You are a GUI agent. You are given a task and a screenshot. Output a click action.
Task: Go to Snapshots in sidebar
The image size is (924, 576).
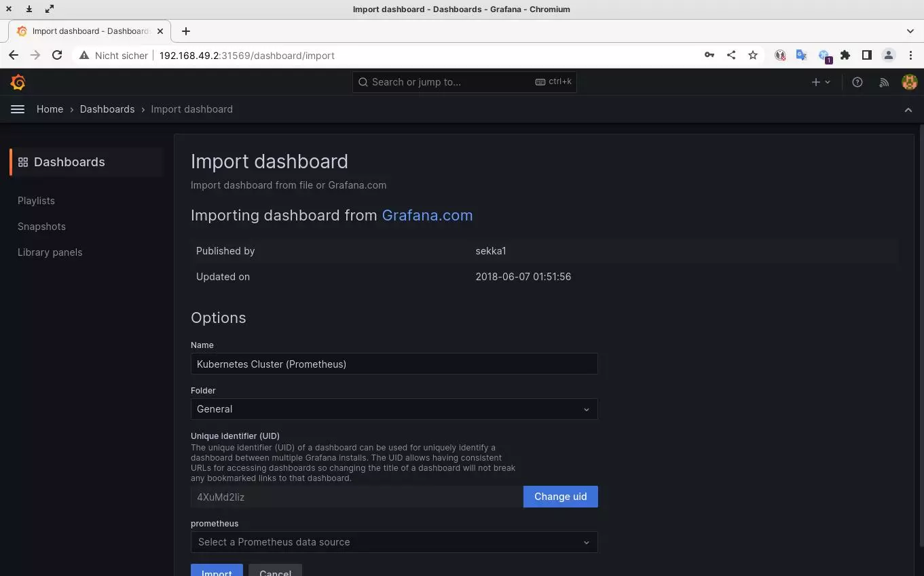point(41,227)
